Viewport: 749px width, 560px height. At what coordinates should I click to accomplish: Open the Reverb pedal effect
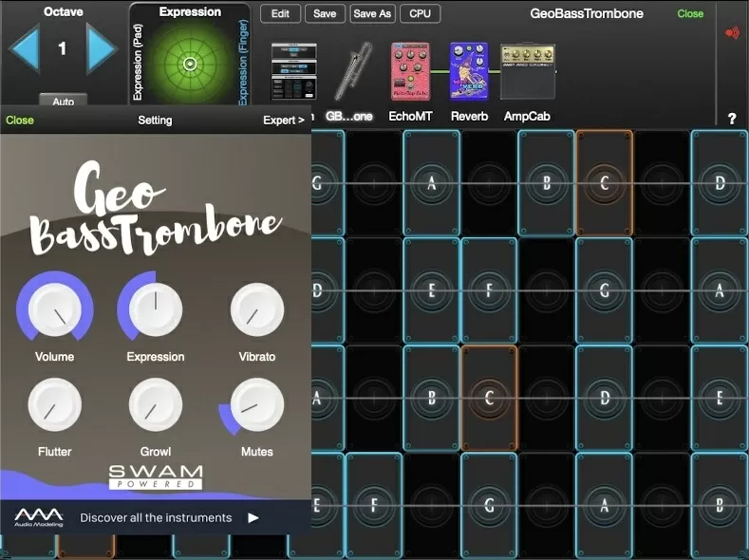click(x=469, y=71)
